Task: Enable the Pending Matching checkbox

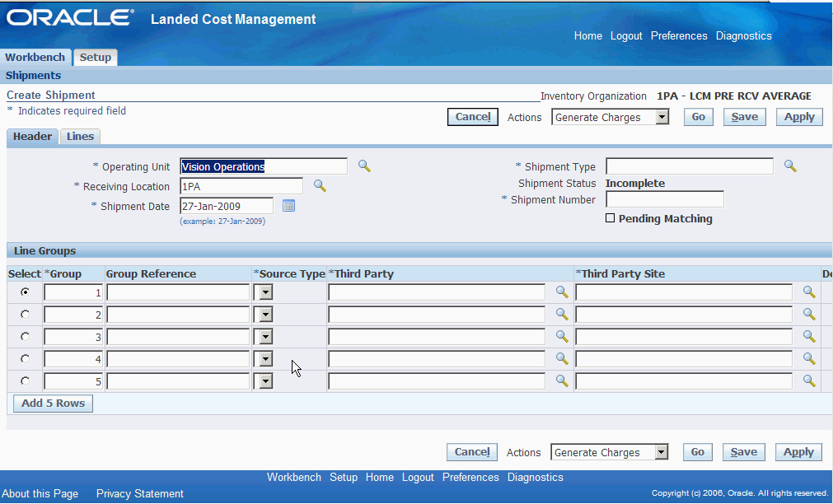Action: pyautogui.click(x=611, y=219)
